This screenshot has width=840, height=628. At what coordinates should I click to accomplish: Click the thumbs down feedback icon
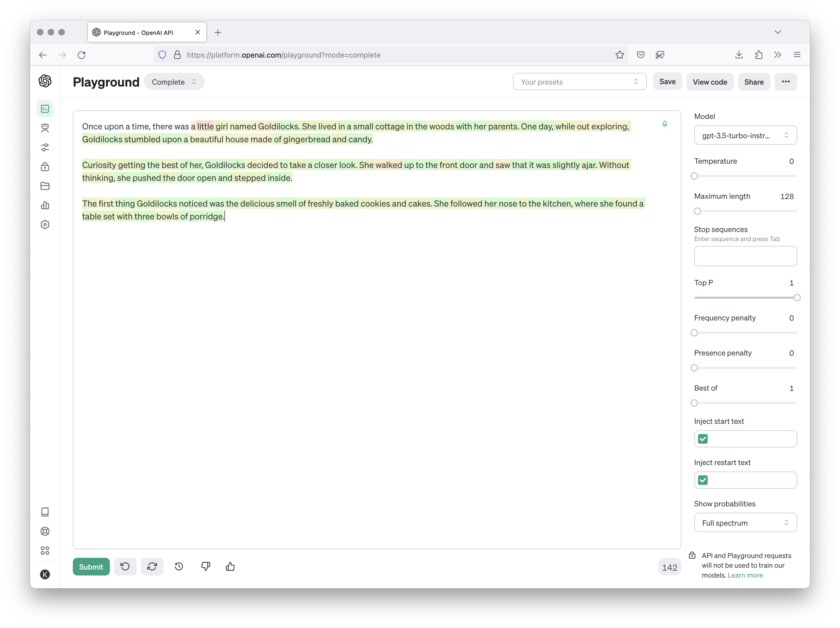click(205, 566)
